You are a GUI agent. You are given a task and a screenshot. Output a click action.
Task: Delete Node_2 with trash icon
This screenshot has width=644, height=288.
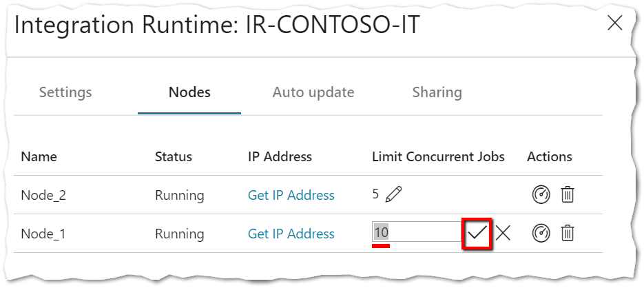[x=567, y=194]
